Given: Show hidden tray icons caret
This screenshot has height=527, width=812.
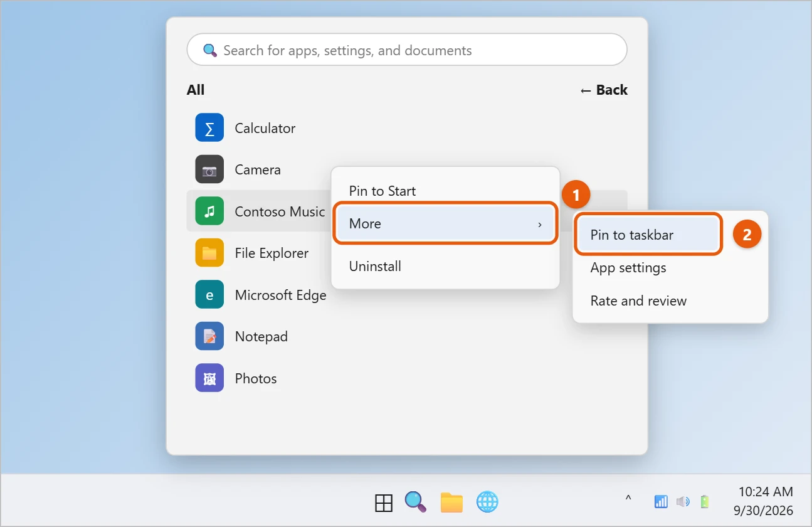Looking at the screenshot, I should (628, 499).
